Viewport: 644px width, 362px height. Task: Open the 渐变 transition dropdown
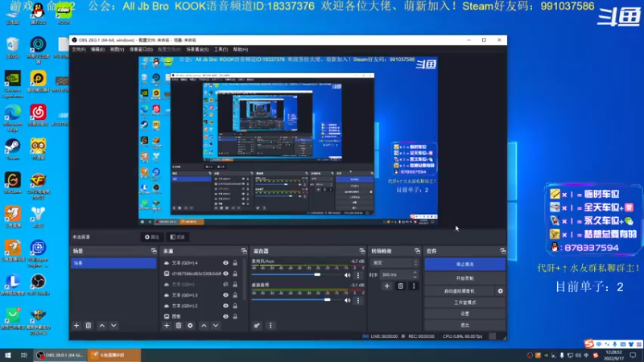pyautogui.click(x=394, y=263)
